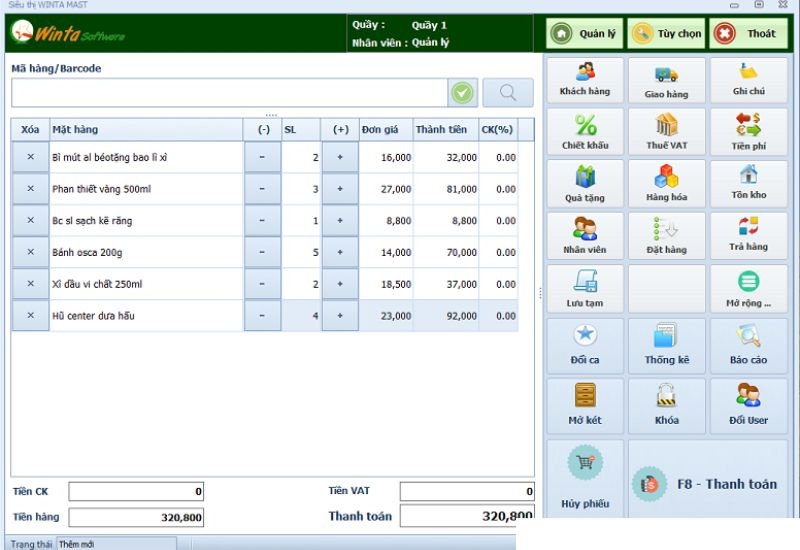The width and height of the screenshot is (800, 550).
Task: Increase quantity of Bánh osca 200g
Action: pos(340,252)
